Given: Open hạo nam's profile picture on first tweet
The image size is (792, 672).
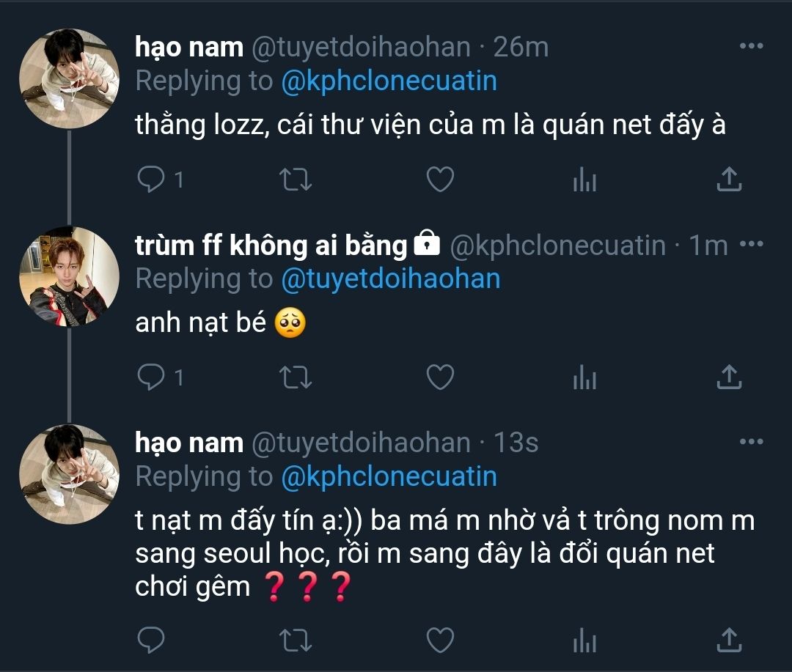Looking at the screenshot, I should pos(69,79).
